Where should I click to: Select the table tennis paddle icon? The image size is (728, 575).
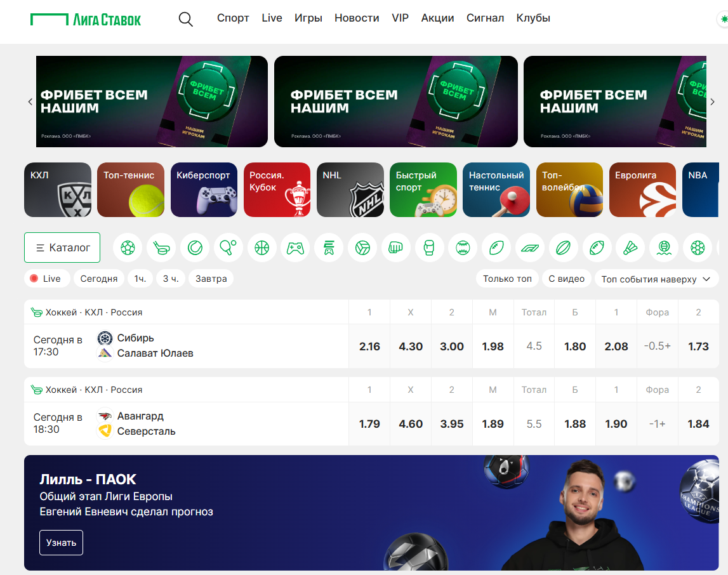[228, 248]
